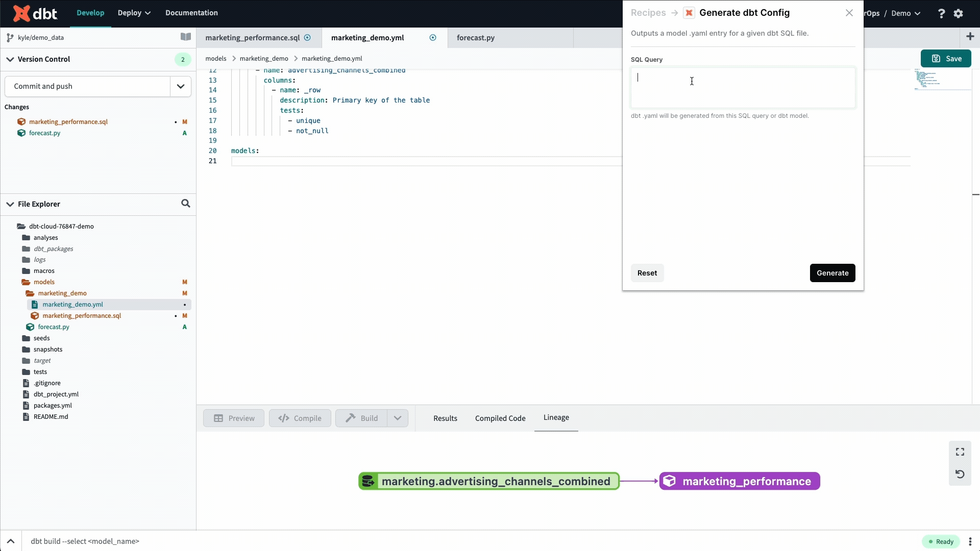
Task: Click the book icon left of the file tabs
Action: (x=185, y=37)
